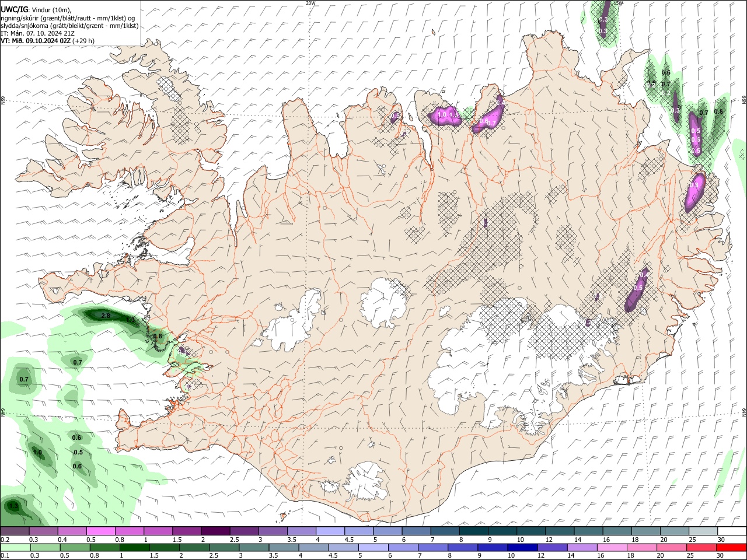Click the 'VT: Mið. 09.10.2024 02Z (+29 h)' line
Viewport: 747px width, 560px height.
pos(47,41)
